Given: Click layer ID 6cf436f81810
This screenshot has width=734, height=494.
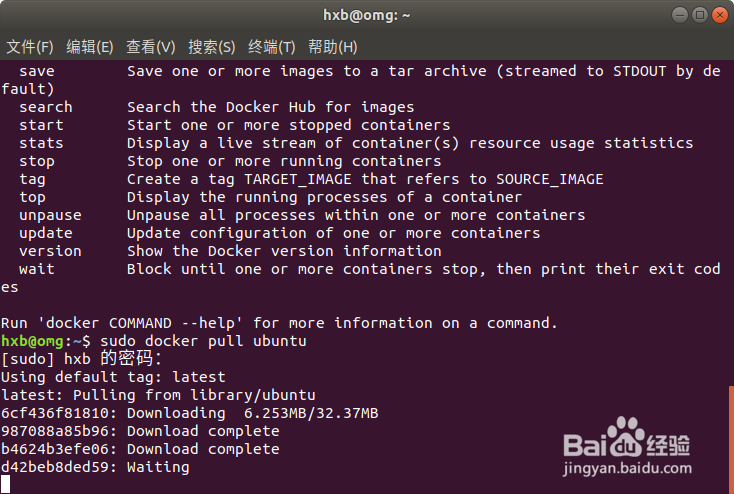Looking at the screenshot, I should point(55,413).
